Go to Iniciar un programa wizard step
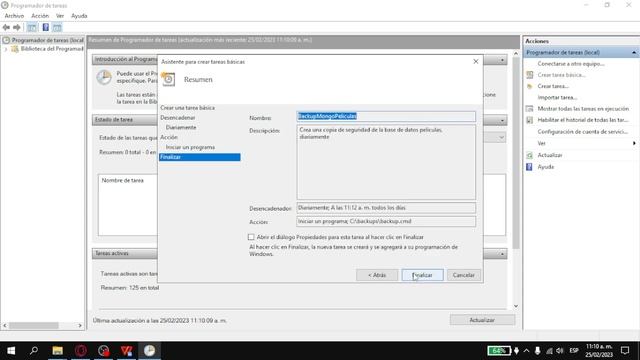This screenshot has width=640, height=360. pyautogui.click(x=190, y=147)
